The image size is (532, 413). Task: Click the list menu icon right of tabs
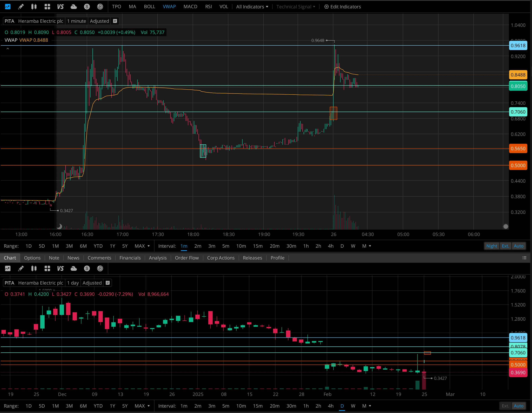[x=524, y=258]
